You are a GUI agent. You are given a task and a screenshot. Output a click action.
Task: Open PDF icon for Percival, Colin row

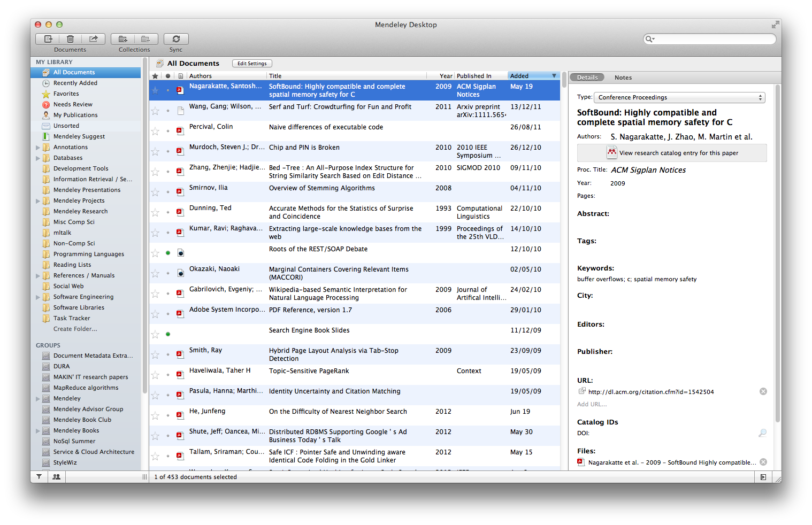click(180, 131)
